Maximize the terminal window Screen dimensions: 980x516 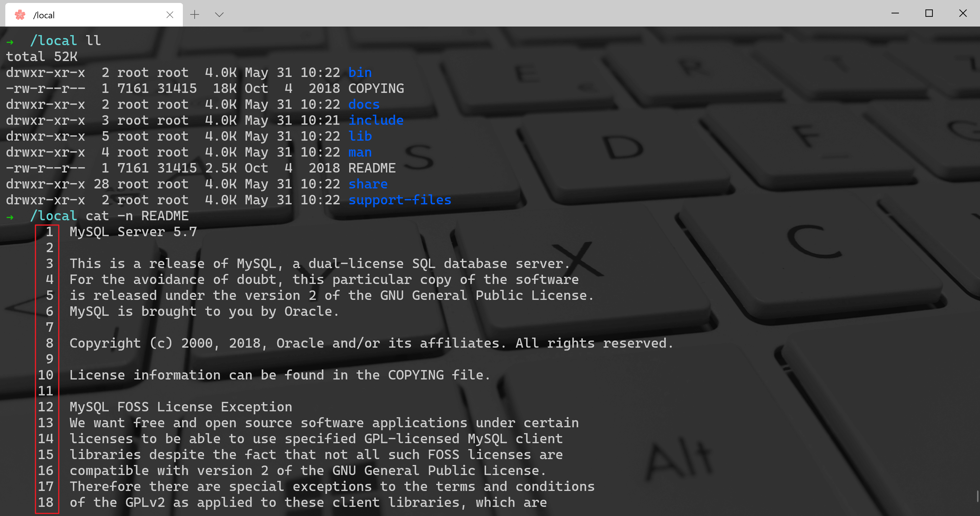(x=929, y=13)
